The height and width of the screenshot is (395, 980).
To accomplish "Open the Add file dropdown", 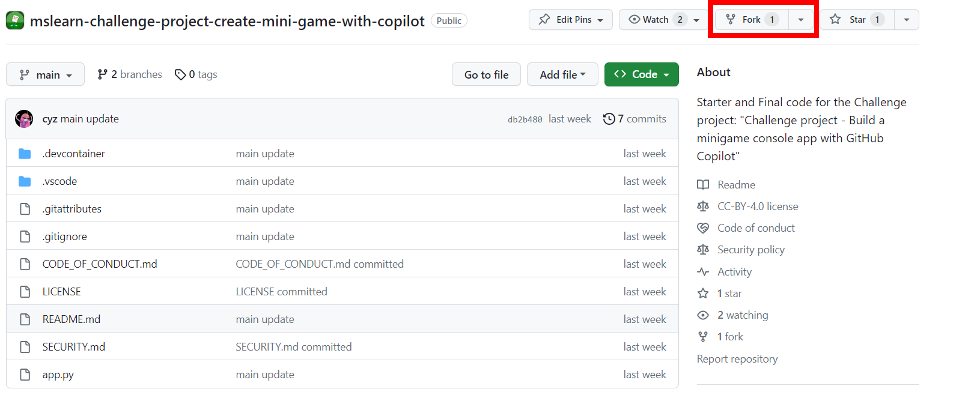I will click(x=562, y=75).
